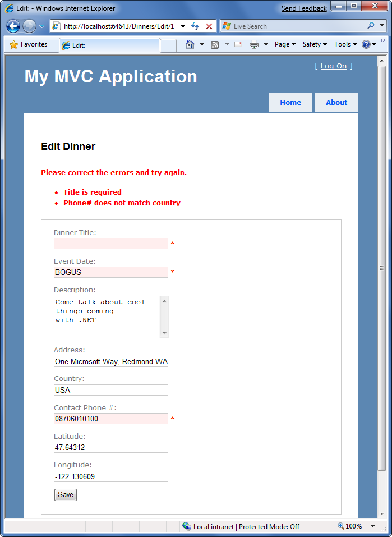Expand the Home icon dropdown arrow
Image resolution: width=392 pixels, height=537 pixels.
tap(202, 44)
